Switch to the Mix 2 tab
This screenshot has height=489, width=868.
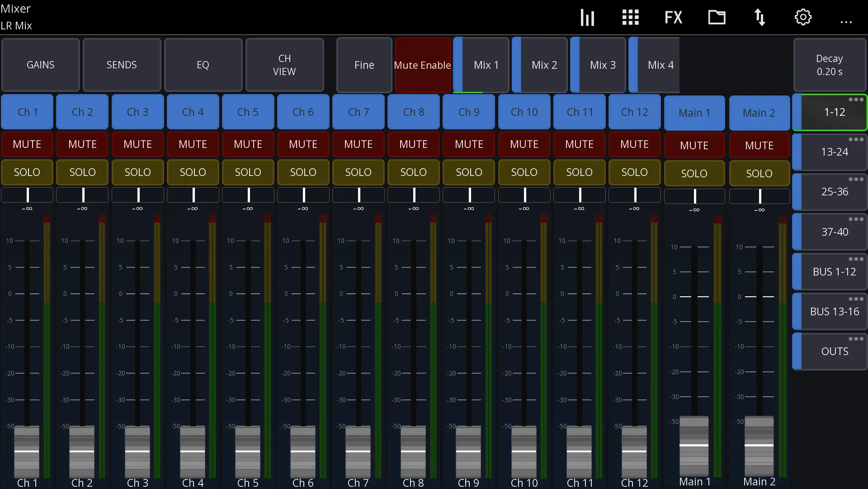tap(540, 65)
